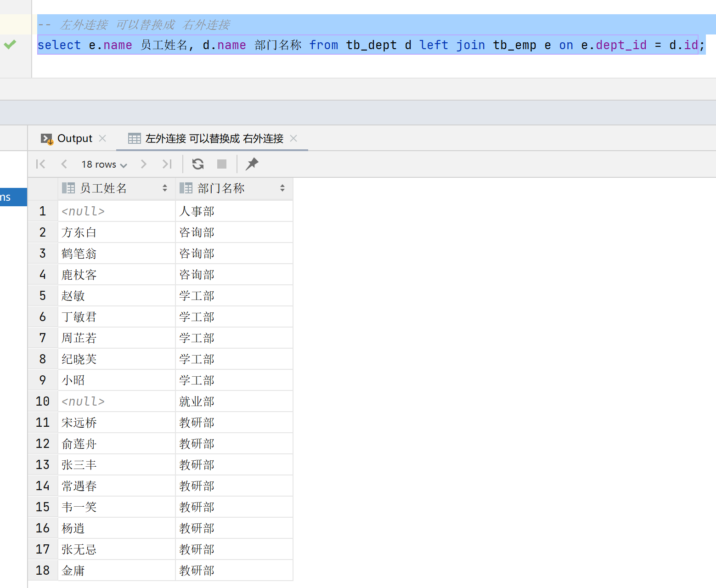The width and height of the screenshot is (716, 588).
Task: Click the table icon on result tab
Action: coord(135,138)
